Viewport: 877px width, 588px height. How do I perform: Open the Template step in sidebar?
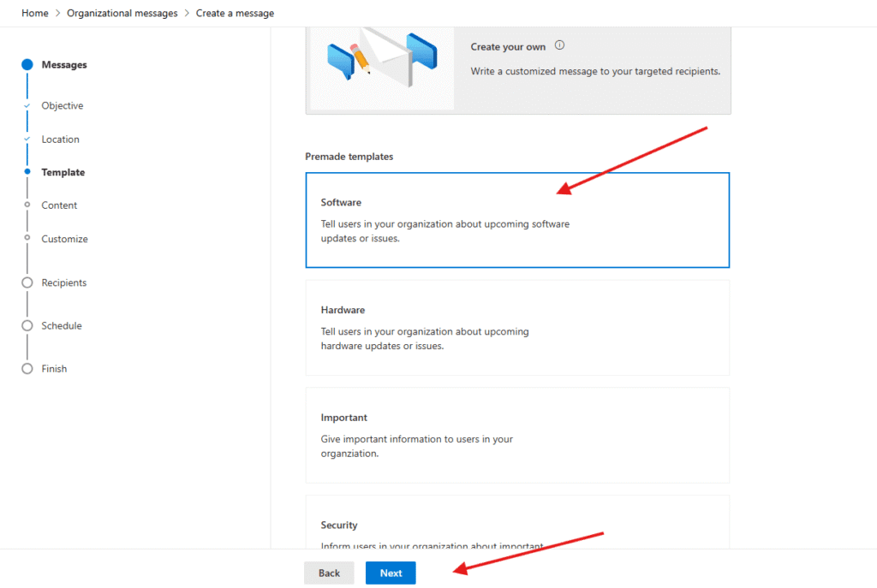pos(63,172)
